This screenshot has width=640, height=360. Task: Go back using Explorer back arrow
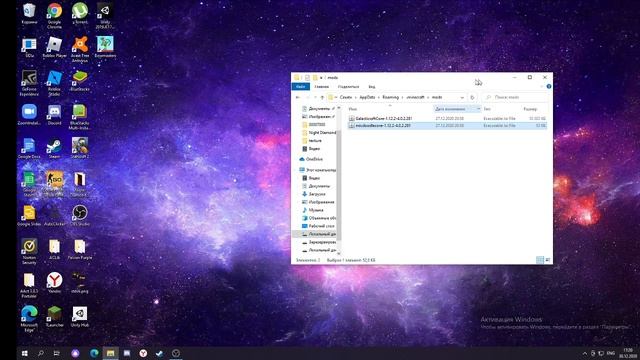click(x=298, y=97)
